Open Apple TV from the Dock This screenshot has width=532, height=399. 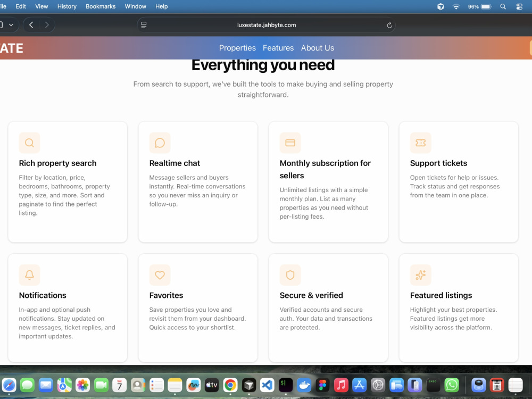(212, 385)
